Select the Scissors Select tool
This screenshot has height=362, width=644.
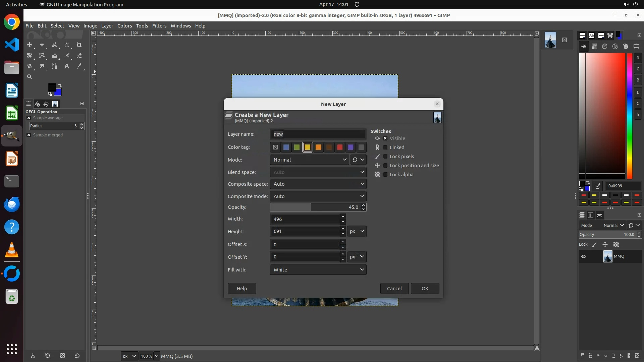[54, 45]
